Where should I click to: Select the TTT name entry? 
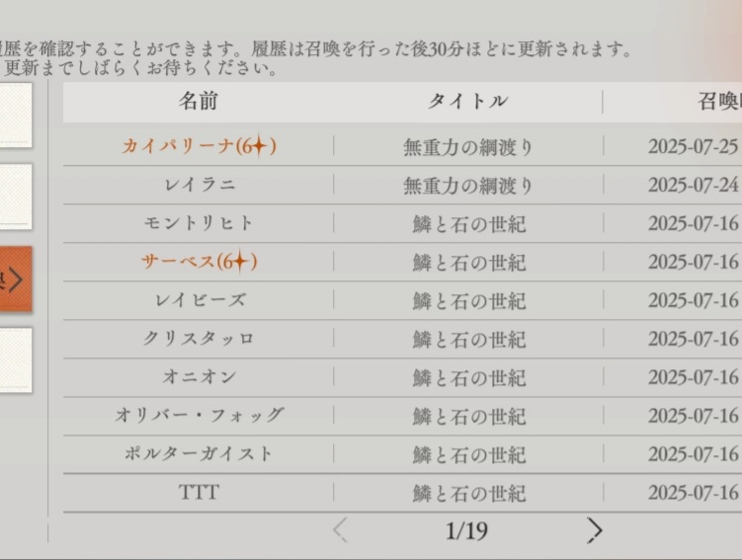[x=199, y=492]
